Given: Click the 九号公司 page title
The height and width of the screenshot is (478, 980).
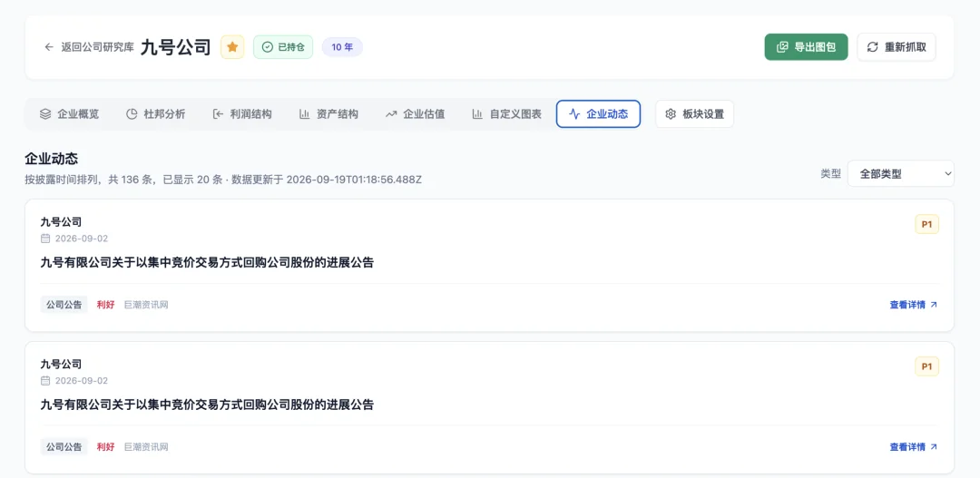Looking at the screenshot, I should (x=176, y=47).
